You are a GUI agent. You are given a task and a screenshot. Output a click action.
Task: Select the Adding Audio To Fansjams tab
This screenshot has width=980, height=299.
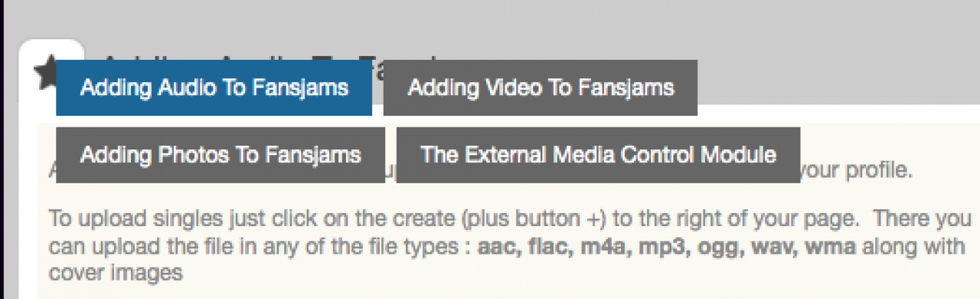[x=214, y=87]
